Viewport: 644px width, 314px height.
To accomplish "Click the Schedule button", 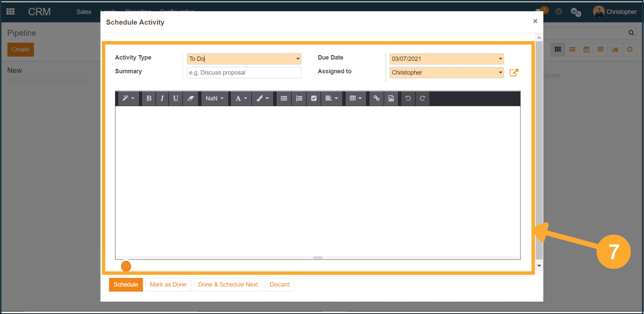I will 126,285.
